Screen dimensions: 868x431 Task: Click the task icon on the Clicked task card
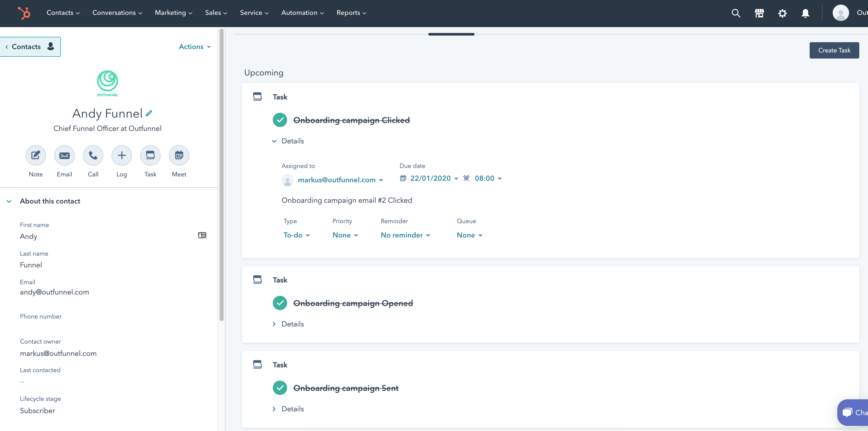(x=257, y=97)
